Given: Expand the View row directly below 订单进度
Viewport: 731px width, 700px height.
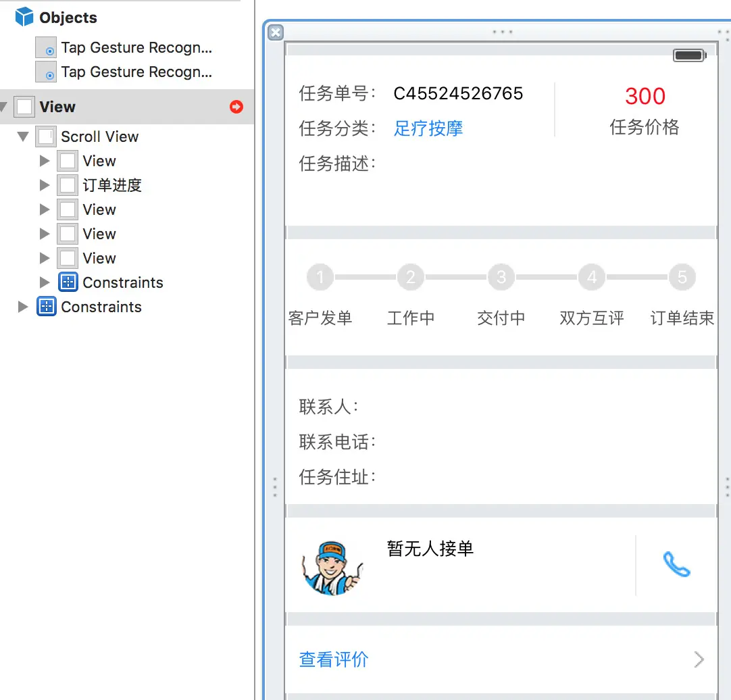Looking at the screenshot, I should tap(45, 209).
